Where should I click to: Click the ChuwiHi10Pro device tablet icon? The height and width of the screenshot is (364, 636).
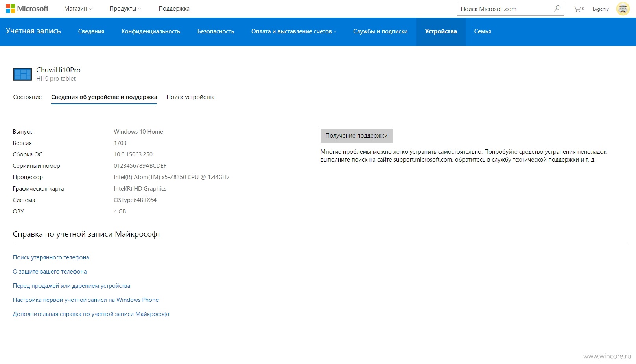pyautogui.click(x=22, y=74)
